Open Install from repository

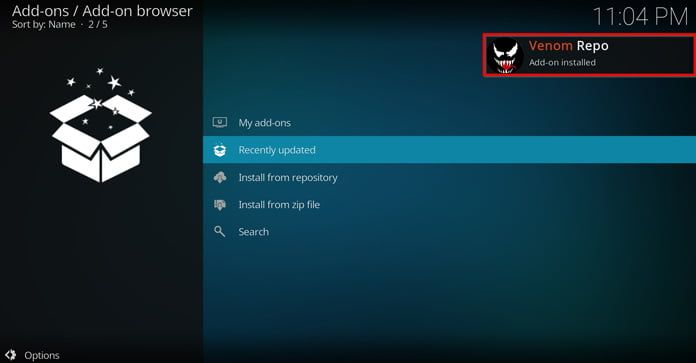click(449, 178)
